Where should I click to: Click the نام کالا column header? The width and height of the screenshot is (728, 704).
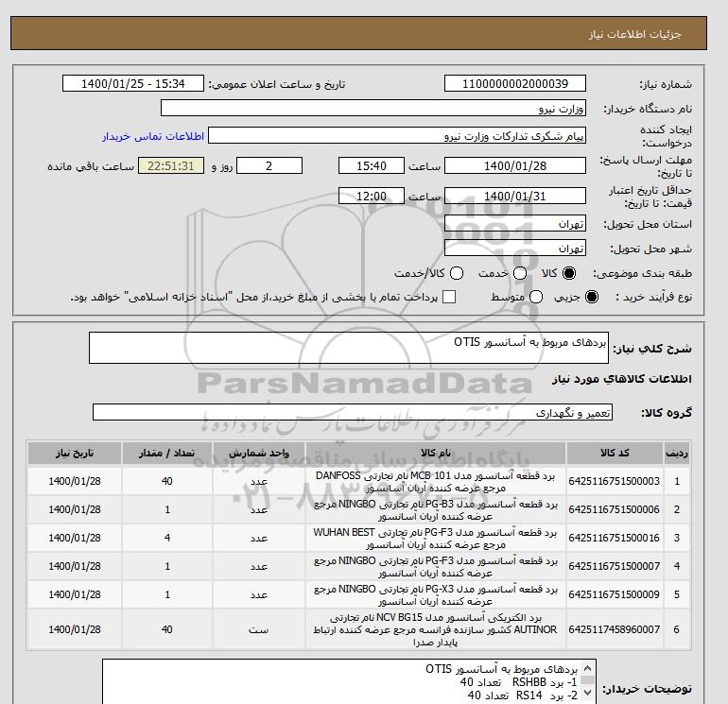(x=436, y=453)
